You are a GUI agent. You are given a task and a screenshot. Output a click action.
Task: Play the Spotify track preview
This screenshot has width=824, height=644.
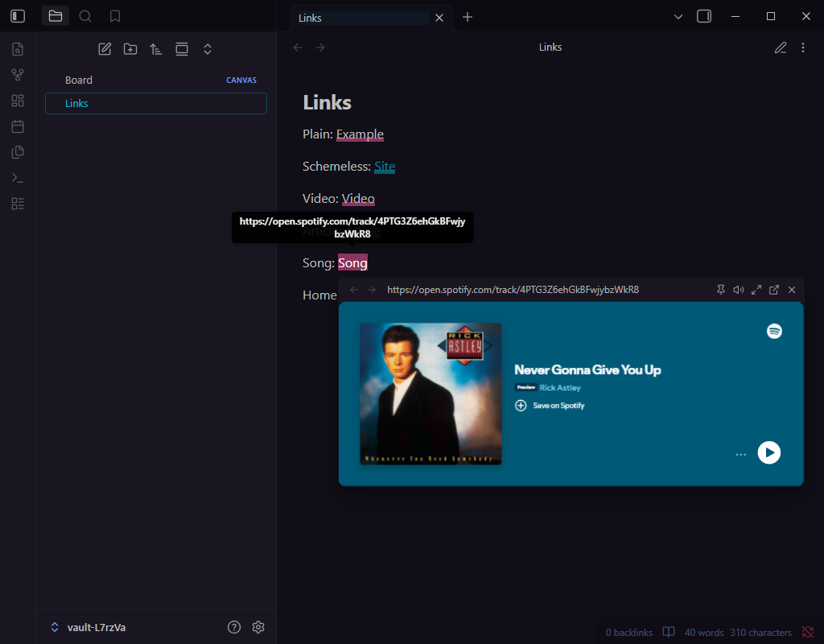coord(768,452)
